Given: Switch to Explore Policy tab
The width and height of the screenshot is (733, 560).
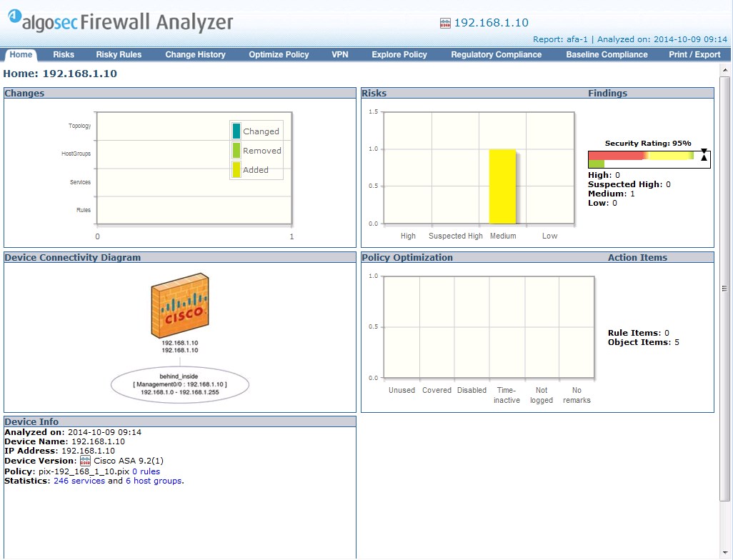Looking at the screenshot, I should (x=399, y=54).
